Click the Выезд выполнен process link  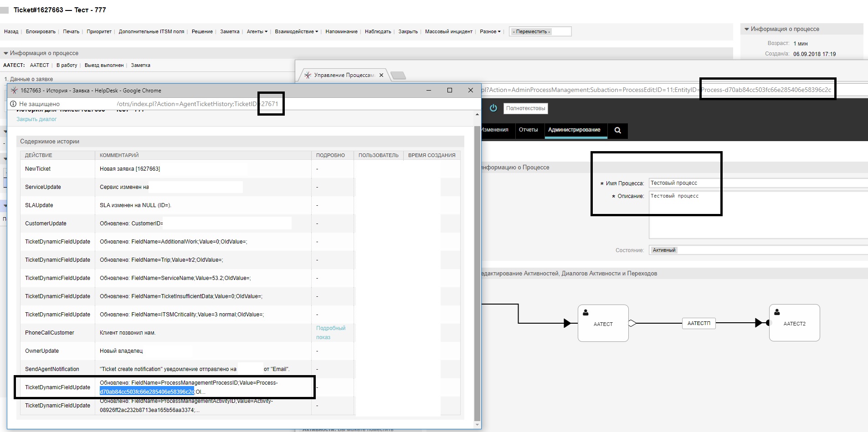[104, 65]
